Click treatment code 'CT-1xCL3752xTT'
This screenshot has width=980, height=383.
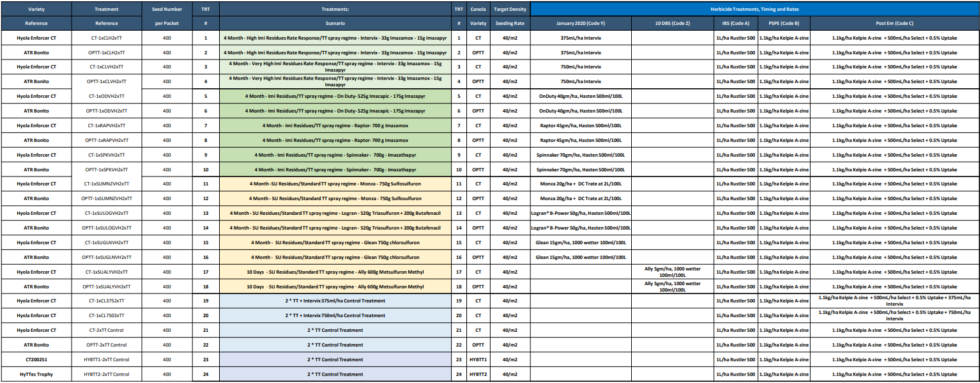tap(107, 301)
